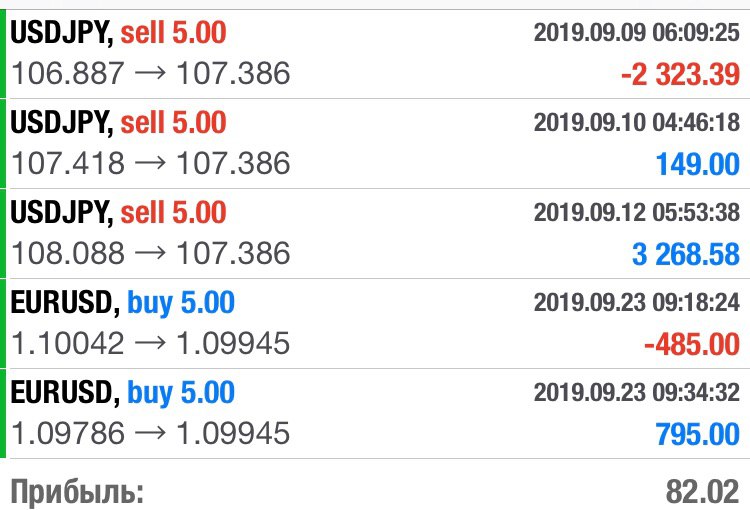
Task: Tap the 2019.09.12 05:53:38 date
Action: [637, 212]
